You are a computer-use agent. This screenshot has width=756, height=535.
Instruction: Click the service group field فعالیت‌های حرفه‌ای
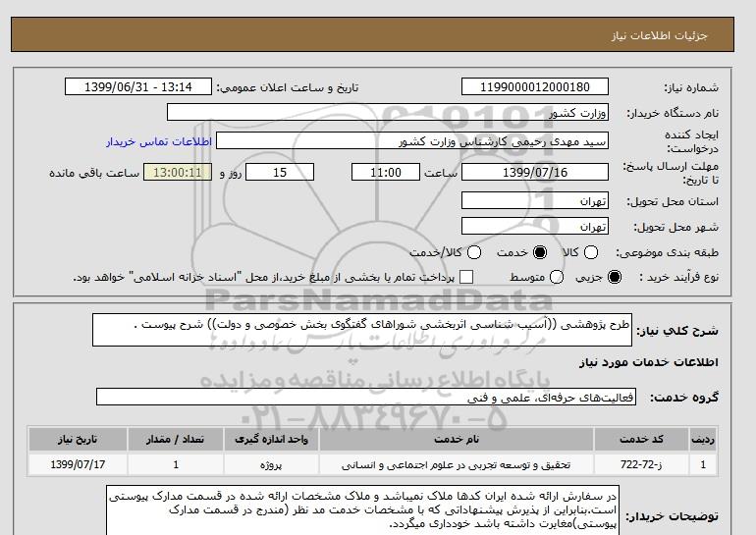point(366,398)
